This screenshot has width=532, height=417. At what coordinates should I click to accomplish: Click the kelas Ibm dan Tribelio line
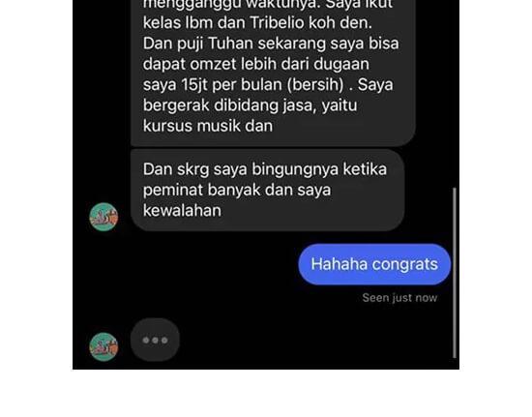257,22
